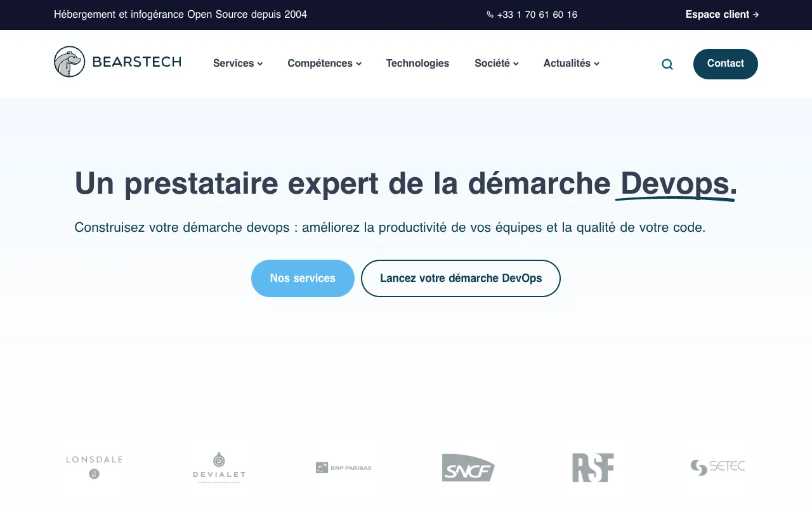812x508 pixels.
Task: Click the underlined Devops word in heading
Action: [x=675, y=185]
